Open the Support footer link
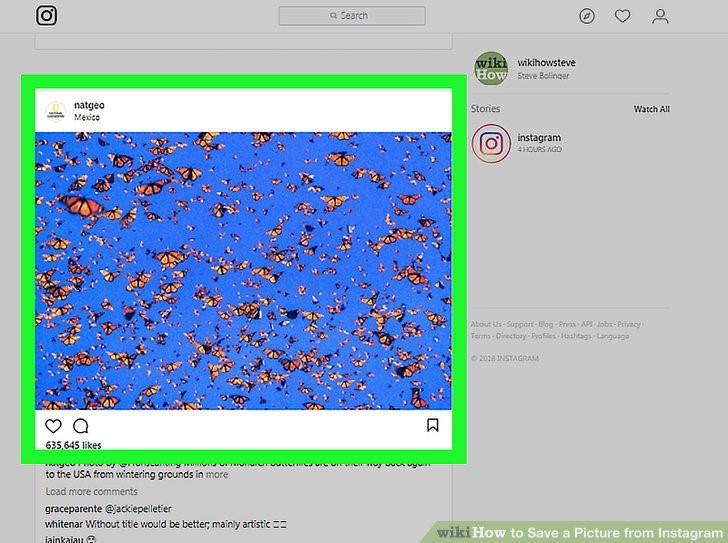Image resolution: width=728 pixels, height=543 pixels. [x=520, y=324]
